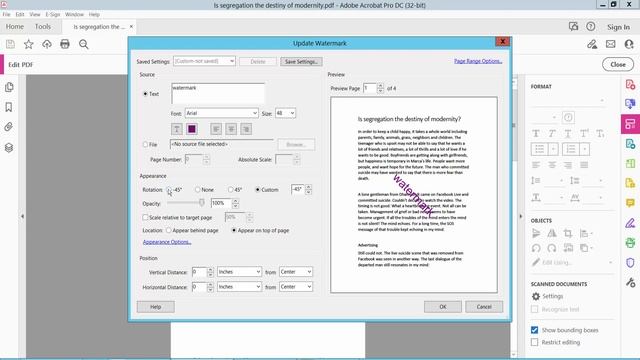
Task: Open Horizontal Distance units dropdown
Action: pyautogui.click(x=239, y=287)
